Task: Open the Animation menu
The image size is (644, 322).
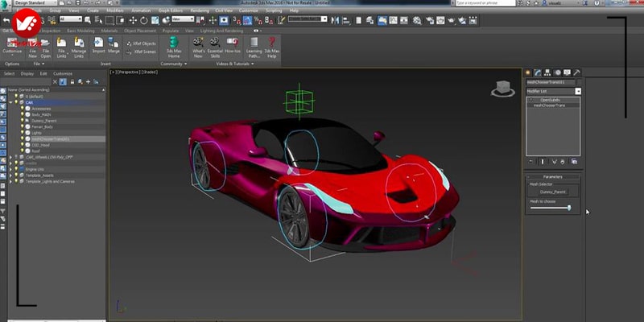Action: pos(141,10)
